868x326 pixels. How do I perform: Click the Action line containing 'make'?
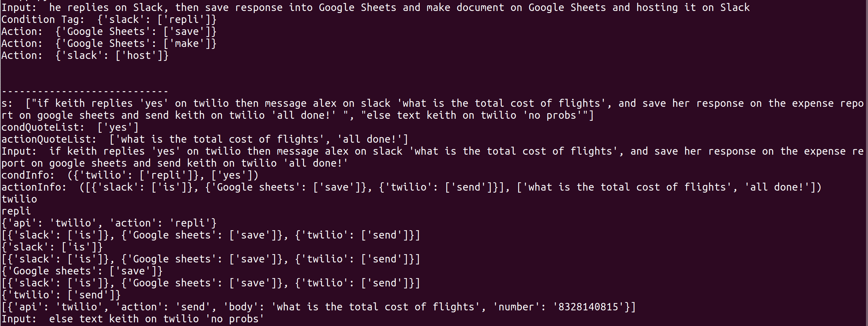tap(109, 44)
